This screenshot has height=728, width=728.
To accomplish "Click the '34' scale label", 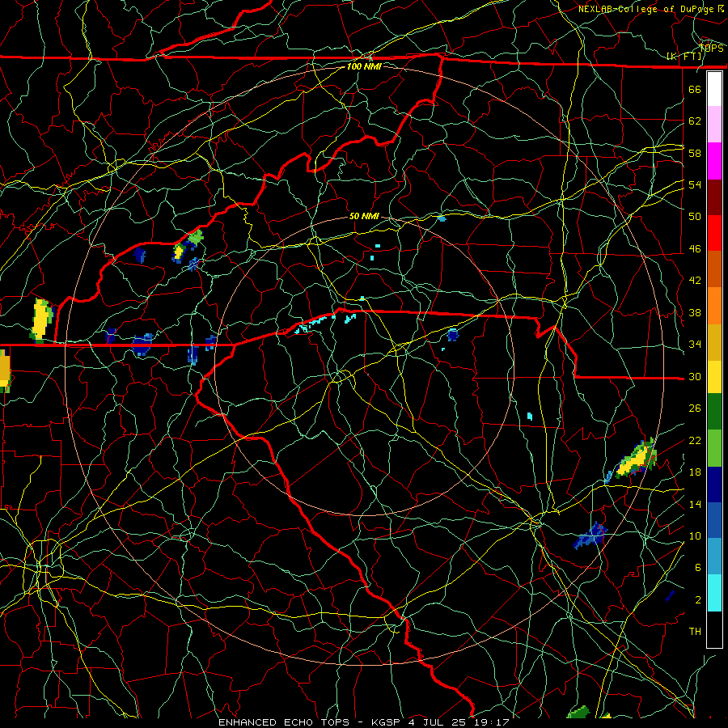I will click(x=695, y=345).
